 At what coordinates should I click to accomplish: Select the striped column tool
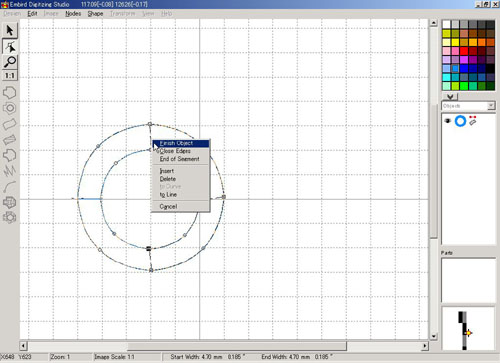pos(10,140)
